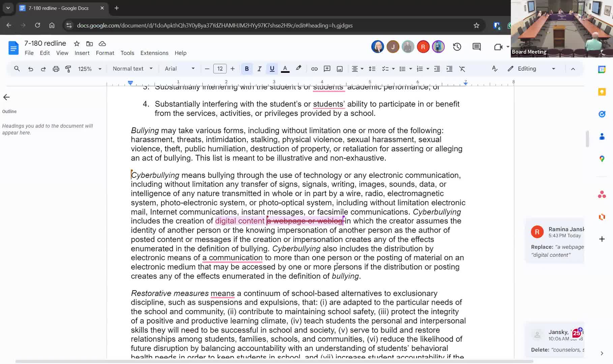Image resolution: width=613 pixels, height=364 pixels.
Task: Select the text highlight color tool
Action: coord(298,69)
